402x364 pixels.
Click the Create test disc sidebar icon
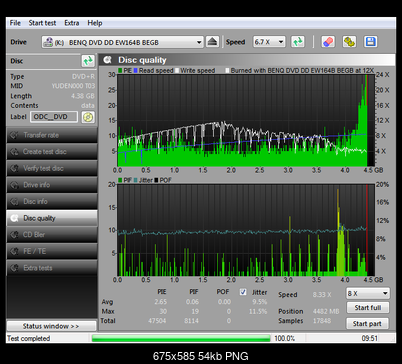coord(14,152)
